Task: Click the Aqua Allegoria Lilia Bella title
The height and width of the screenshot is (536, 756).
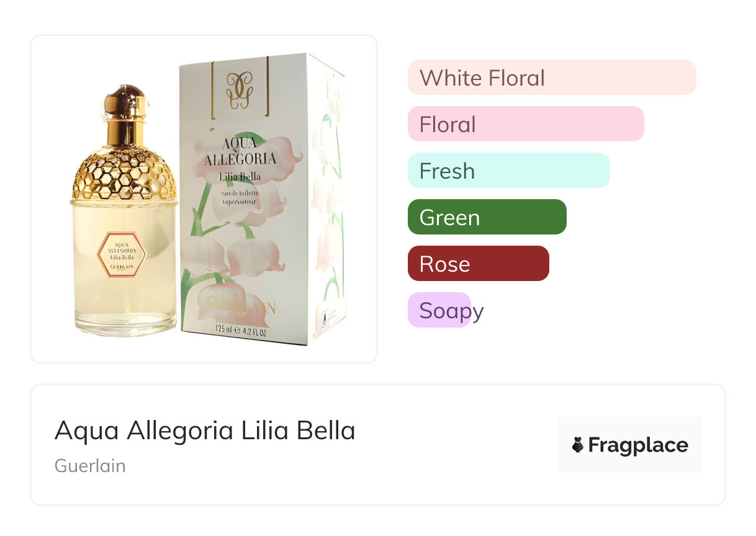Action: pos(205,431)
